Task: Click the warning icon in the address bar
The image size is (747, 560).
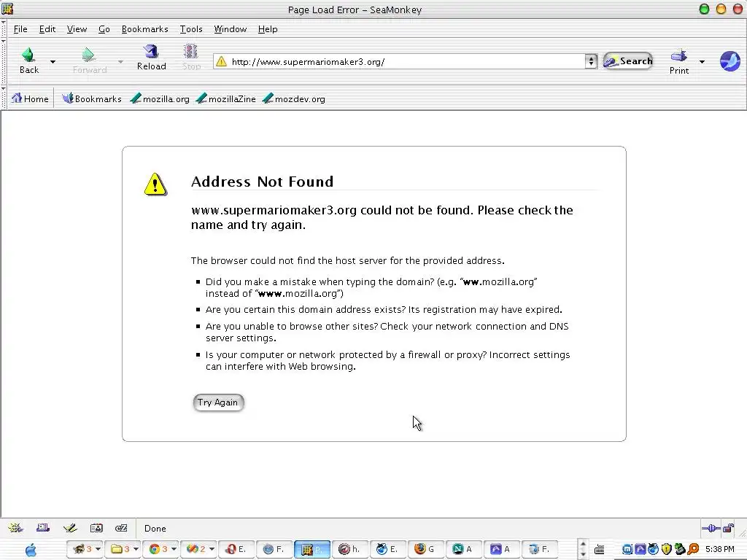Action: pos(221,61)
